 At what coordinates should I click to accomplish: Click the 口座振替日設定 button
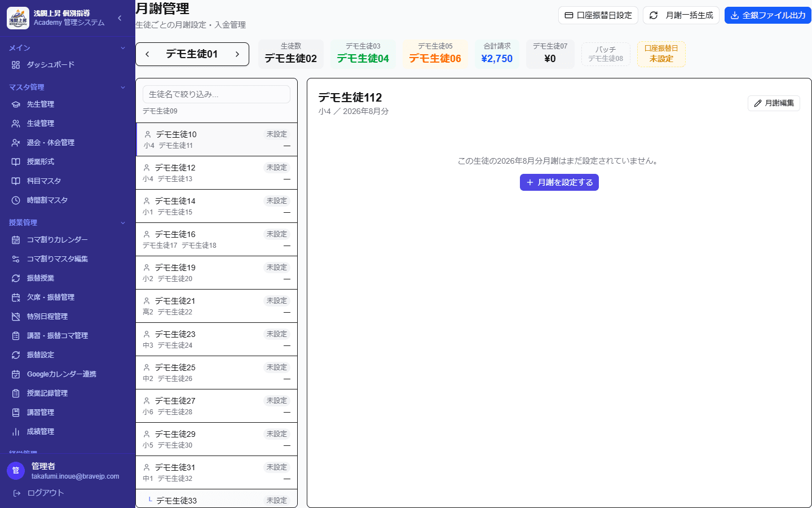[x=598, y=15]
